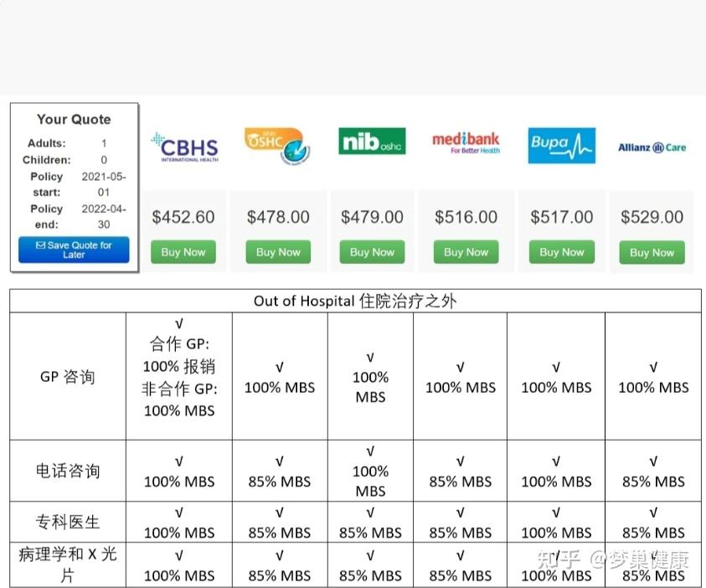Click the Allianz Care logo
The image size is (706, 588).
pyautogui.click(x=652, y=147)
